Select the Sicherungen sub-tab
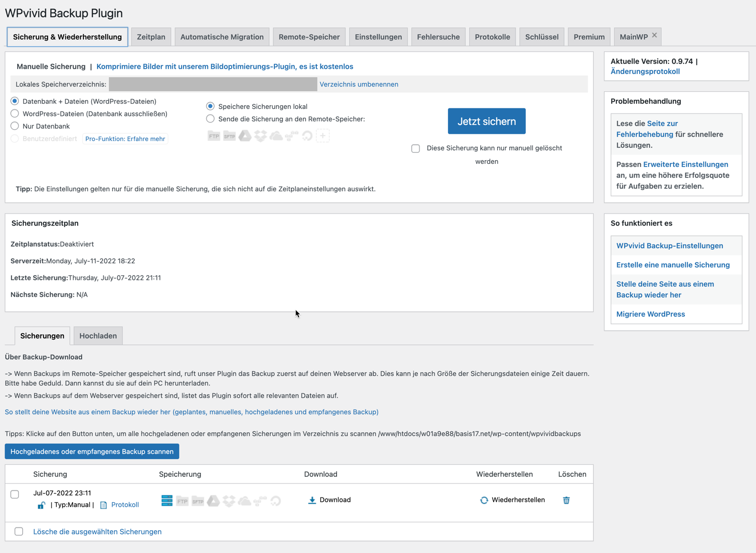The height and width of the screenshot is (553, 756). (x=42, y=336)
